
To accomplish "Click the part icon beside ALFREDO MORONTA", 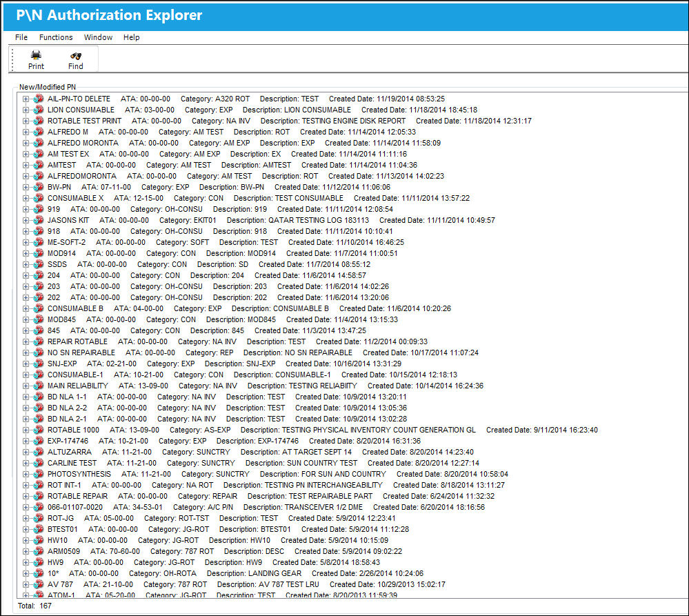I will coord(39,142).
